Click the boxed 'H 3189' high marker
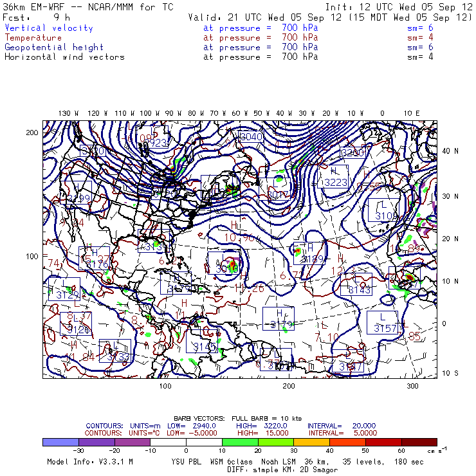Image resolution: width=476 pixels, height=476 pixels. point(309,253)
